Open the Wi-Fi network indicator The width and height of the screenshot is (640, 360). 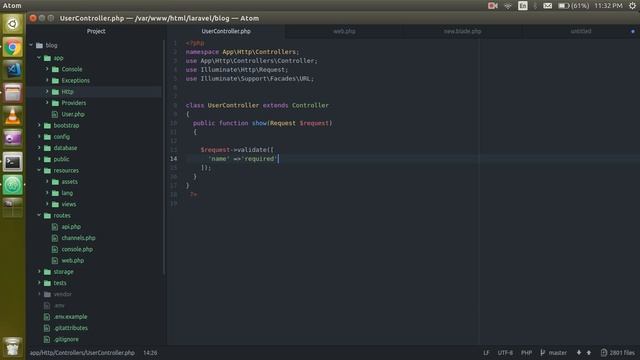coord(508,6)
